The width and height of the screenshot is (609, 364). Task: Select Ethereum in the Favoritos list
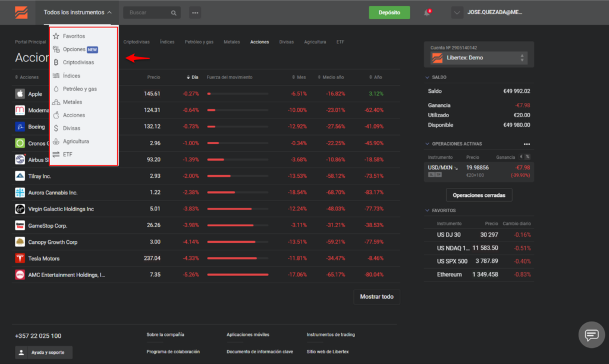[479, 274]
